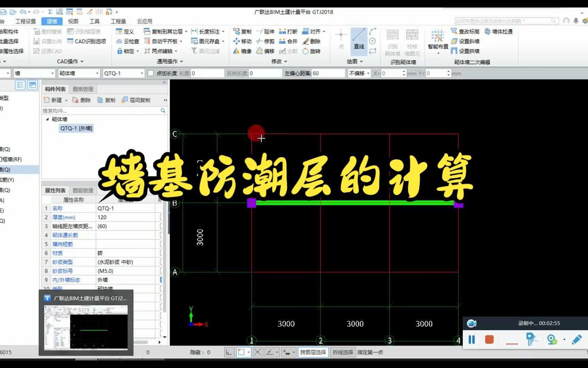Open the 智能布置 smart layout tool
The width and height of the screenshot is (588, 368).
pyautogui.click(x=438, y=42)
